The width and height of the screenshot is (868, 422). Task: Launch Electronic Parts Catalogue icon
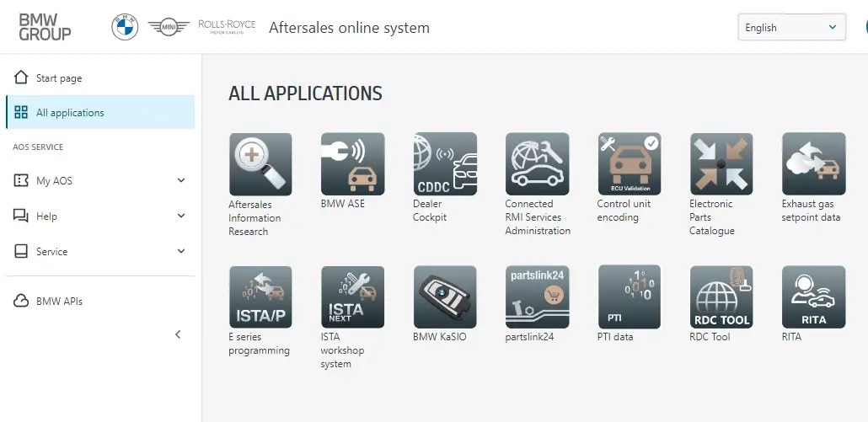coord(721,163)
